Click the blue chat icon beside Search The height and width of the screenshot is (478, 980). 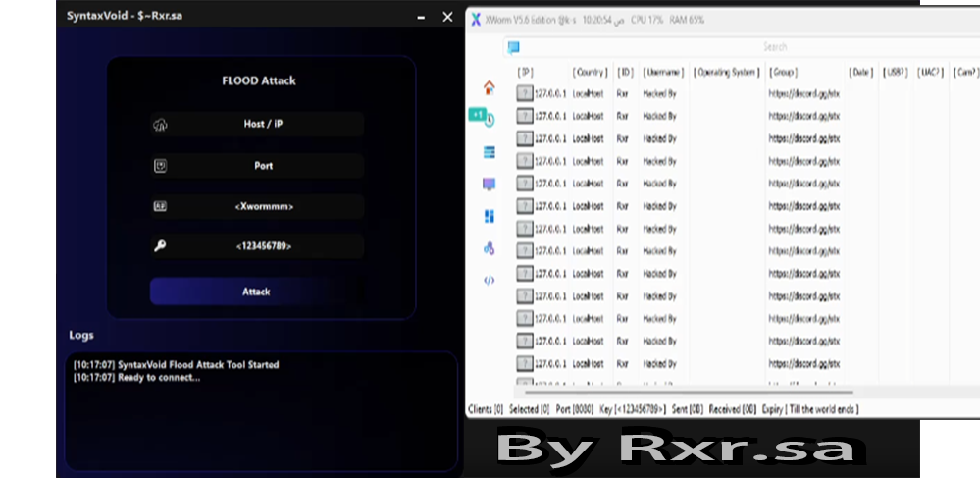(x=512, y=47)
